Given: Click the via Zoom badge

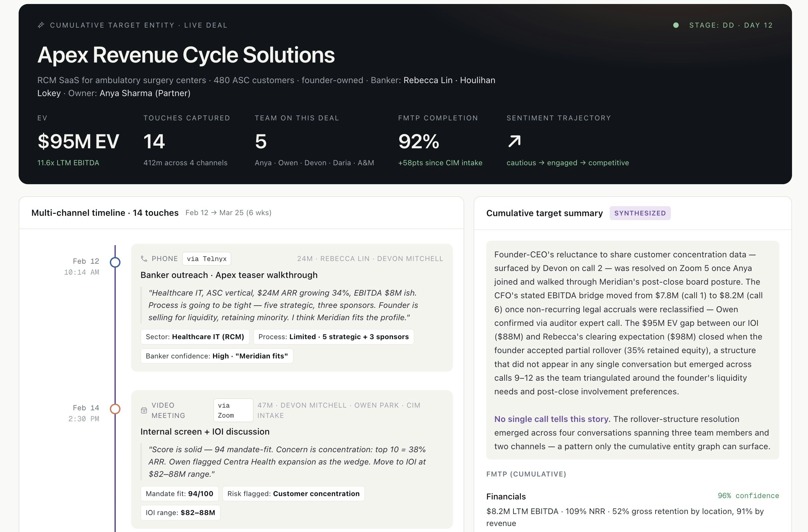Looking at the screenshot, I should tap(233, 411).
